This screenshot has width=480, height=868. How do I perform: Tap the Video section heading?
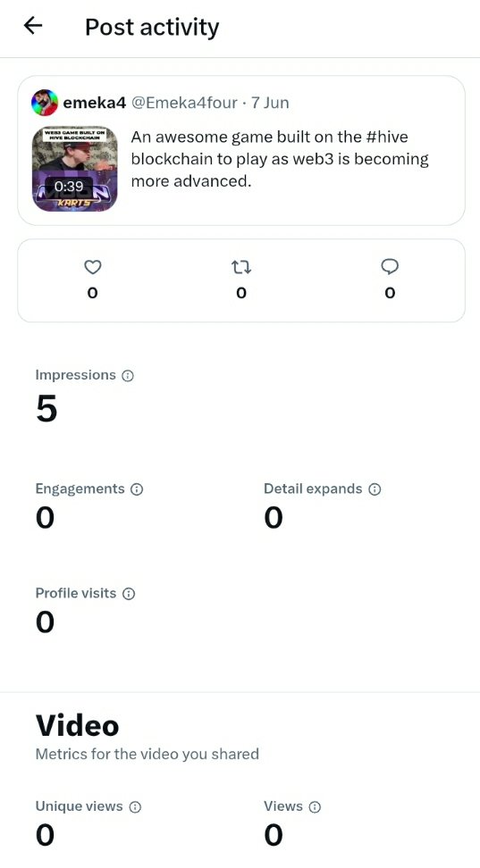[x=77, y=726]
